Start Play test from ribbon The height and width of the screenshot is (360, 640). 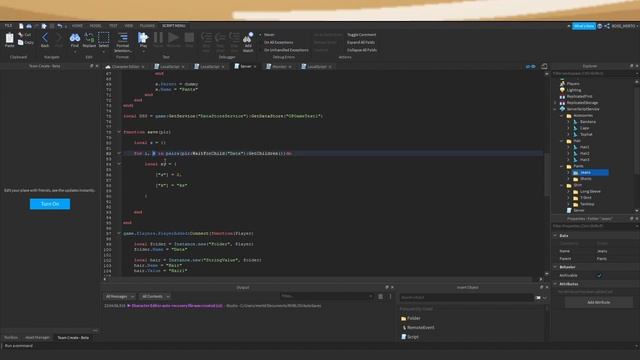143,38
